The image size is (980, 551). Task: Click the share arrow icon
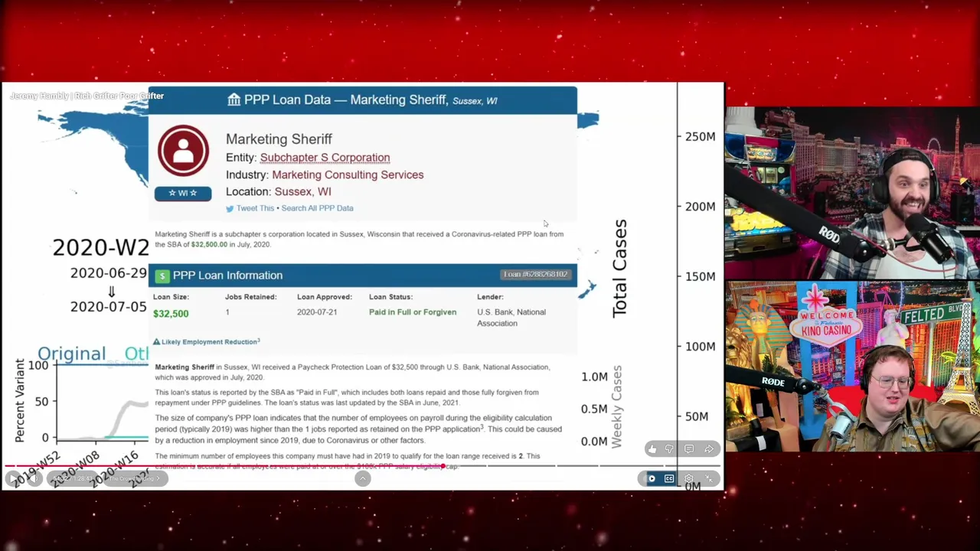tap(709, 449)
